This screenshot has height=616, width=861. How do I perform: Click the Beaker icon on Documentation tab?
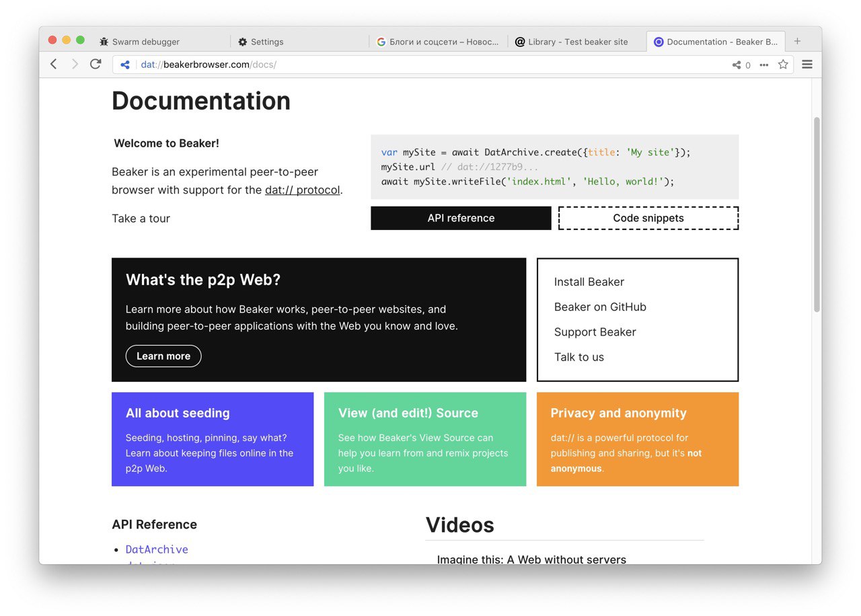pos(659,42)
